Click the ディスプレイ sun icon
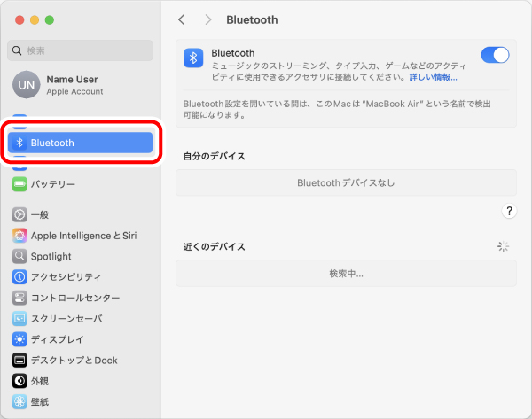 pyautogui.click(x=20, y=339)
